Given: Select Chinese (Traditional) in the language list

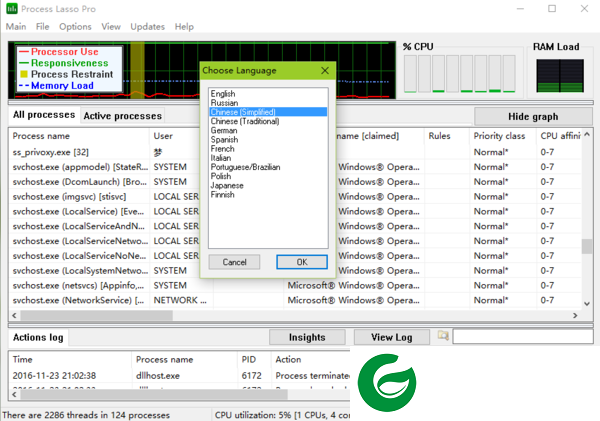Looking at the screenshot, I should 268,121.
